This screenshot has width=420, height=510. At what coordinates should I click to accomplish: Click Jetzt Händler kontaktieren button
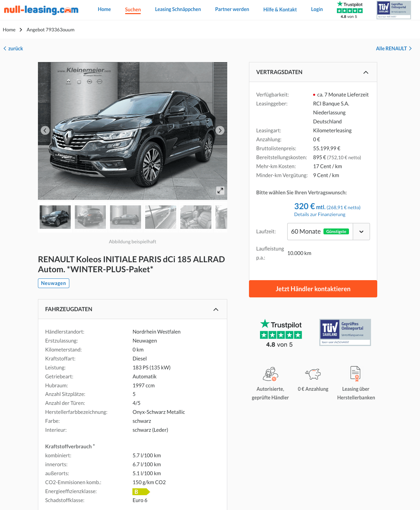coord(313,289)
